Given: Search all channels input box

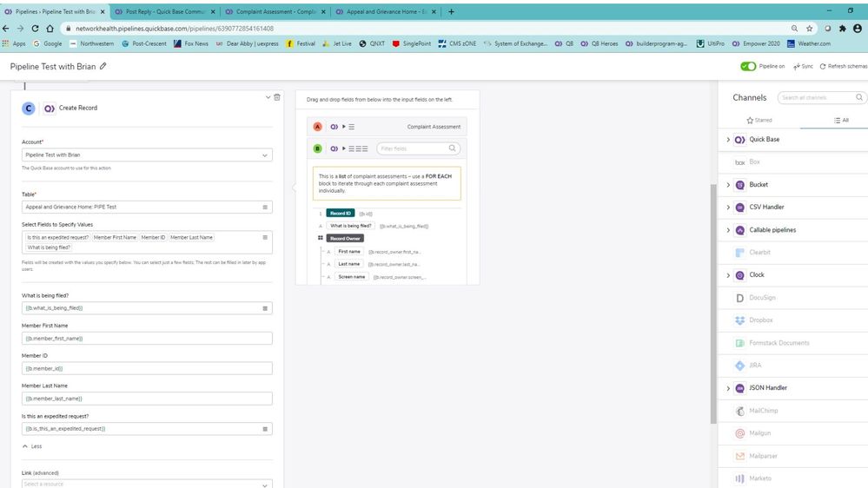Looking at the screenshot, I should pos(822,97).
